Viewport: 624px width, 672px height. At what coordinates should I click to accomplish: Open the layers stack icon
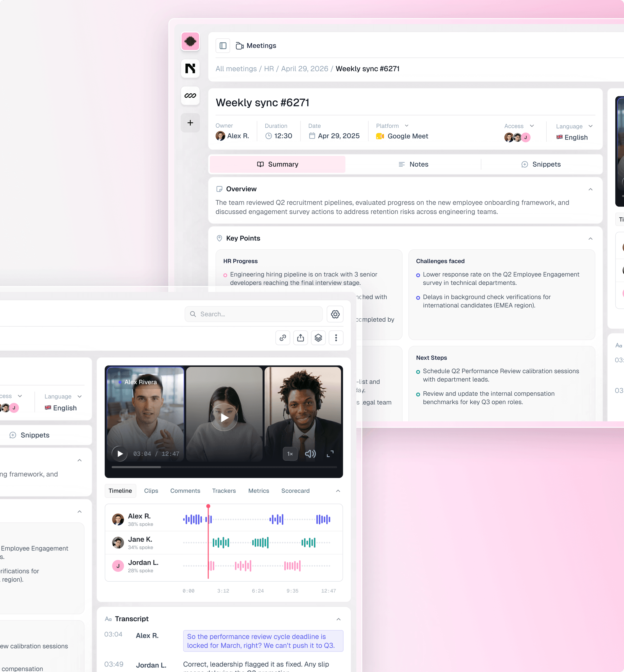tap(318, 338)
